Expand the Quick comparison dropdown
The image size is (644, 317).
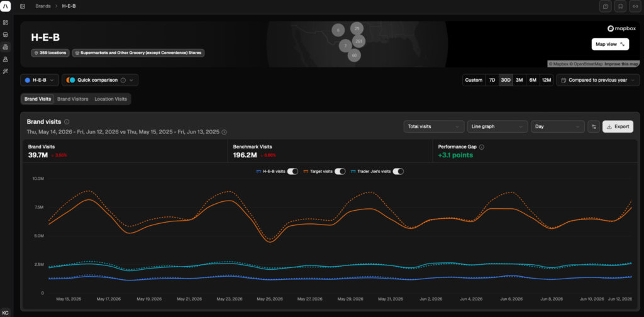pos(100,80)
